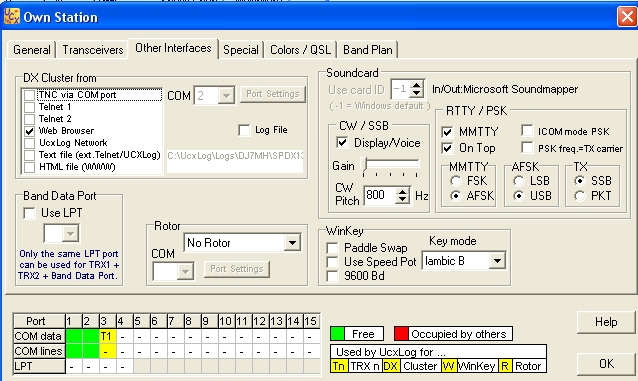638x381 pixels.
Task: Enable PSK freq.=TX carrier
Action: point(527,147)
